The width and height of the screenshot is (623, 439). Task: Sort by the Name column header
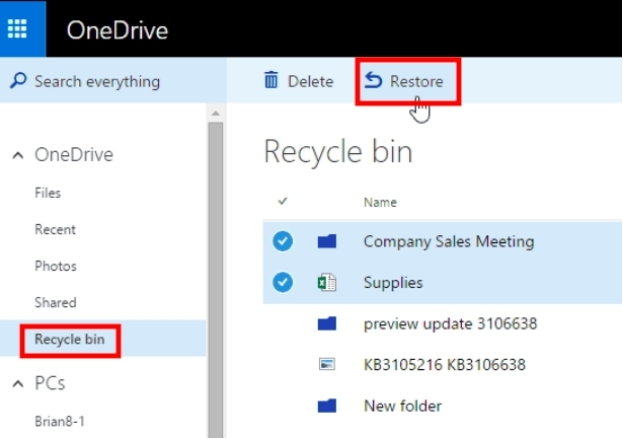380,203
